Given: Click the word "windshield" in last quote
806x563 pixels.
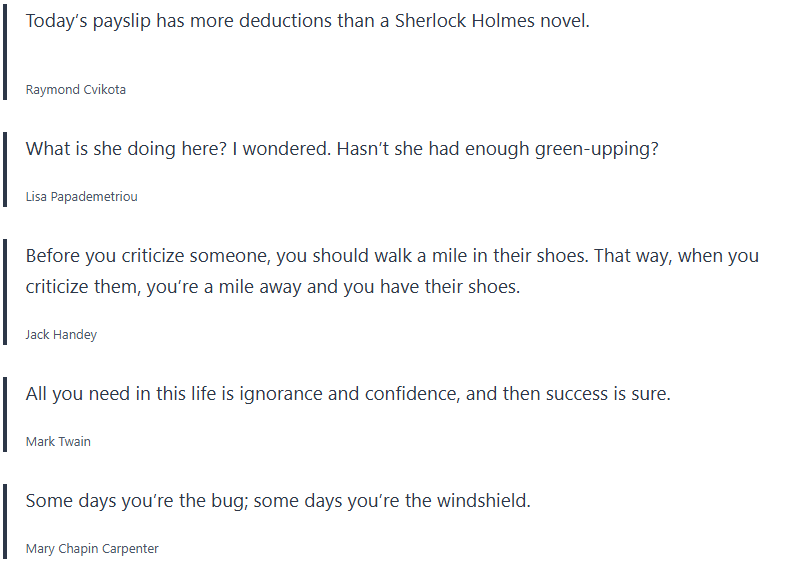Looking at the screenshot, I should (x=483, y=501).
